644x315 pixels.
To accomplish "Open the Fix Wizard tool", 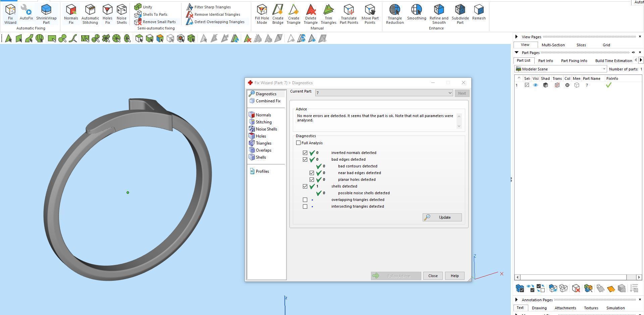I will pyautogui.click(x=10, y=14).
